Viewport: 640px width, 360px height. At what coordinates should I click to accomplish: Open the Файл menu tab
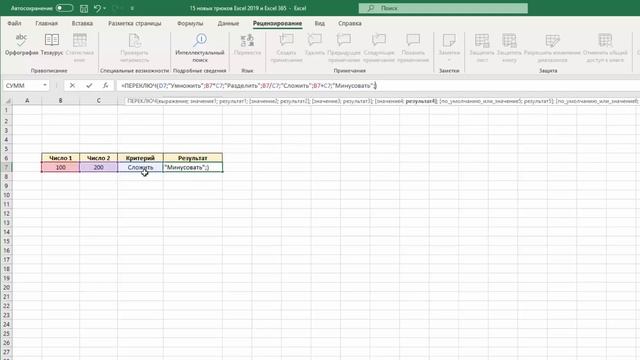click(14, 23)
